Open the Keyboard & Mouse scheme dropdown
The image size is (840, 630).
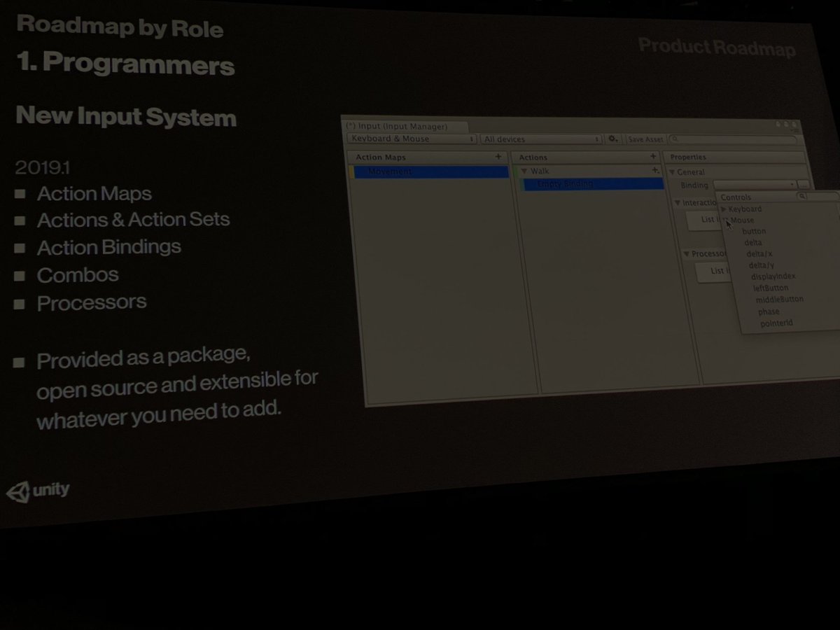[412, 139]
